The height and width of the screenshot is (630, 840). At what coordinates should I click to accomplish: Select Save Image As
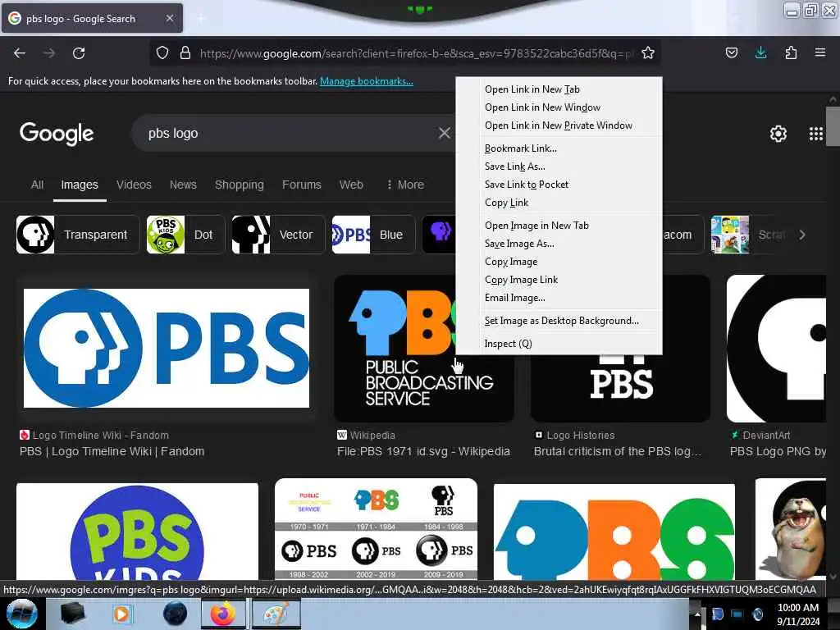pos(559,244)
